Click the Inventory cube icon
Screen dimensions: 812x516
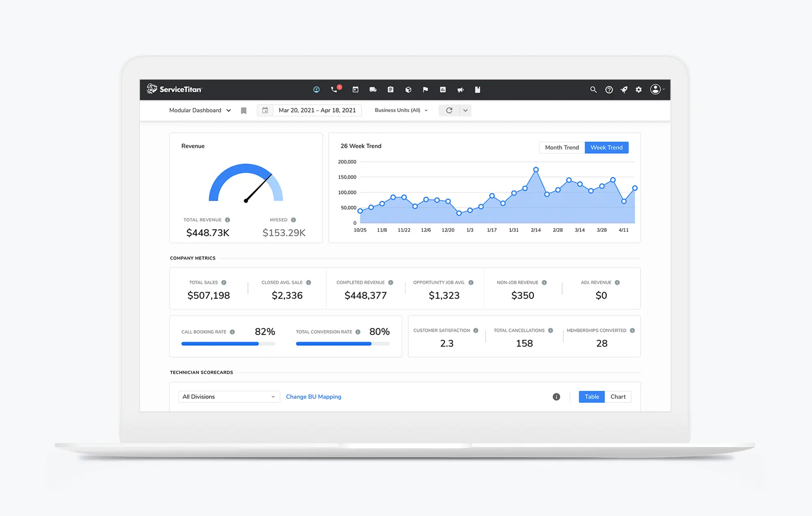point(408,89)
